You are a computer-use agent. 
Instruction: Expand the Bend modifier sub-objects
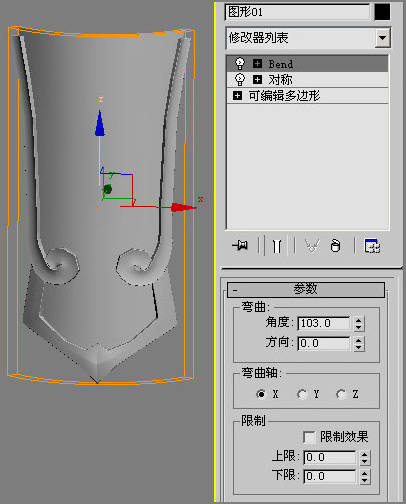tap(257, 63)
